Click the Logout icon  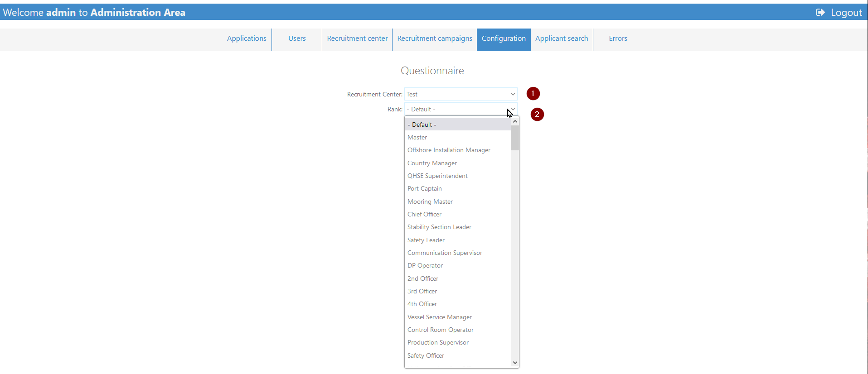tap(820, 12)
